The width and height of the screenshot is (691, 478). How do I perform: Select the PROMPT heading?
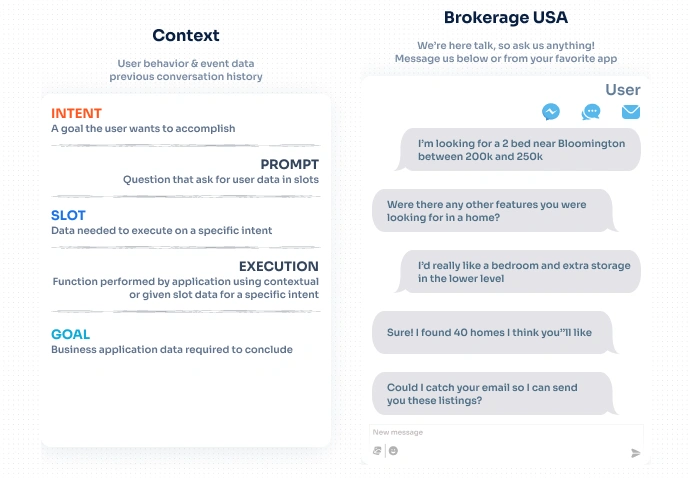(289, 164)
